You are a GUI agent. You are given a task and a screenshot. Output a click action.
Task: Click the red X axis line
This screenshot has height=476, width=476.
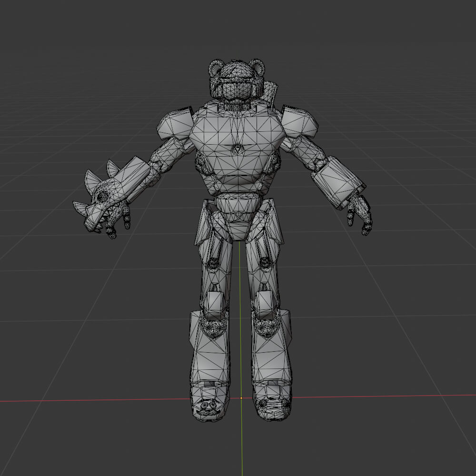click(95, 400)
